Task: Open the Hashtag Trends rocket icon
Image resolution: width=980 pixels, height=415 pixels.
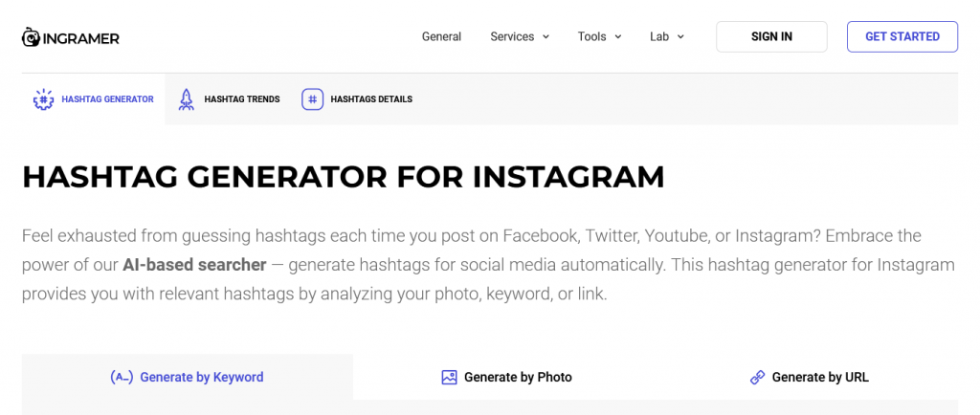Action: pos(187,99)
